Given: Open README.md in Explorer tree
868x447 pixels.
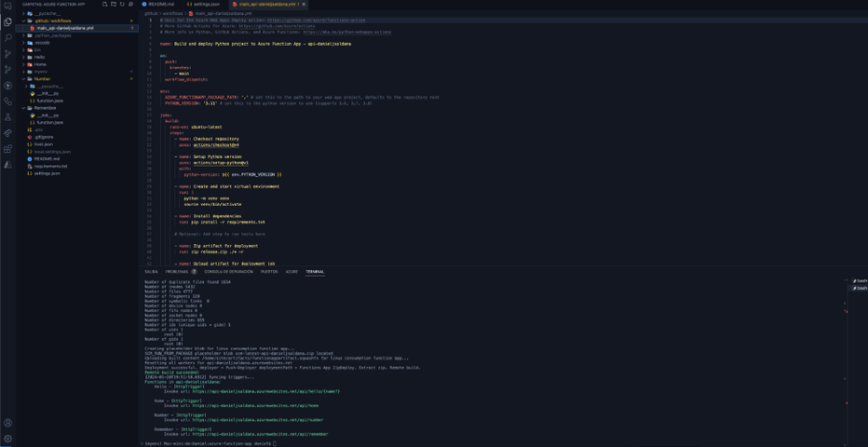Looking at the screenshot, I should click(77, 158).
